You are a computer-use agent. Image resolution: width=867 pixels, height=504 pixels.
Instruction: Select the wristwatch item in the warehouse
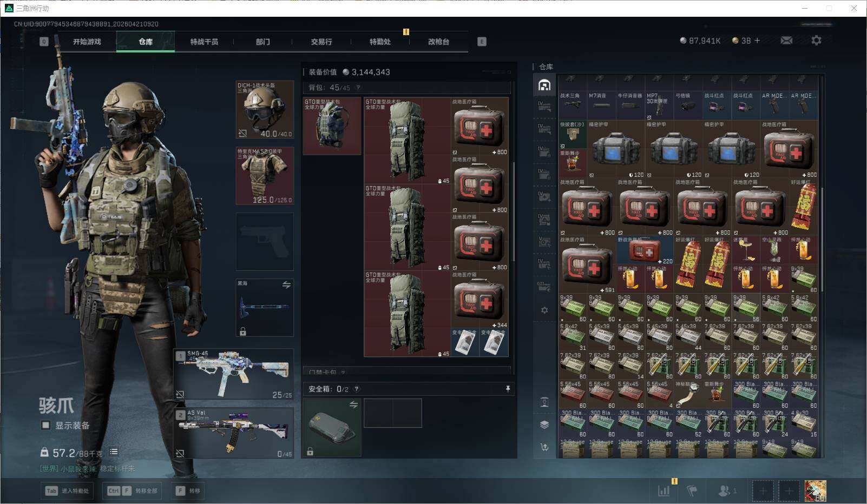pyautogui.click(x=688, y=394)
